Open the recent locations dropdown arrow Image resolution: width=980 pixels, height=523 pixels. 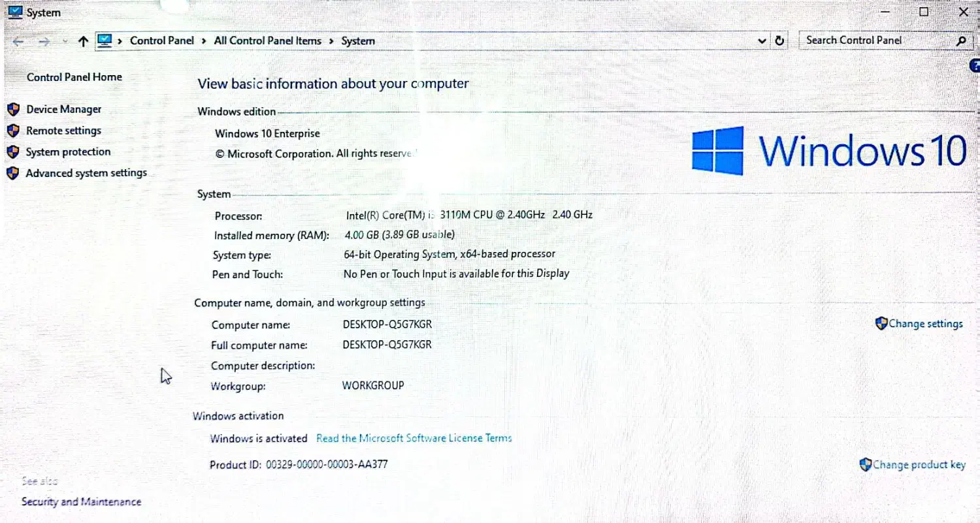(x=65, y=41)
